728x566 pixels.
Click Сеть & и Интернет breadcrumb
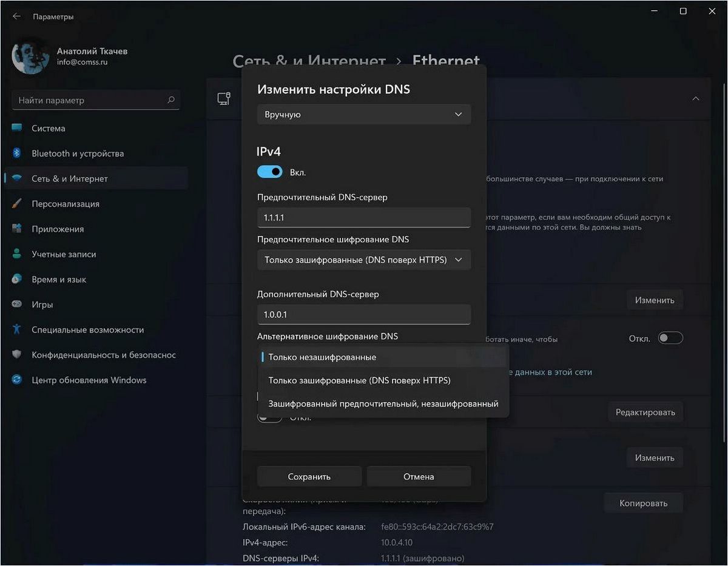[309, 61]
